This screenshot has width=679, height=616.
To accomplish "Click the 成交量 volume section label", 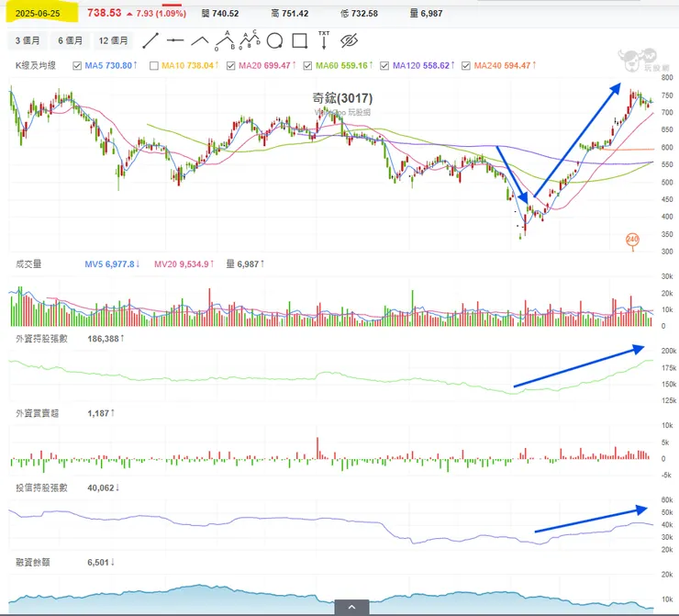I will point(28,263).
